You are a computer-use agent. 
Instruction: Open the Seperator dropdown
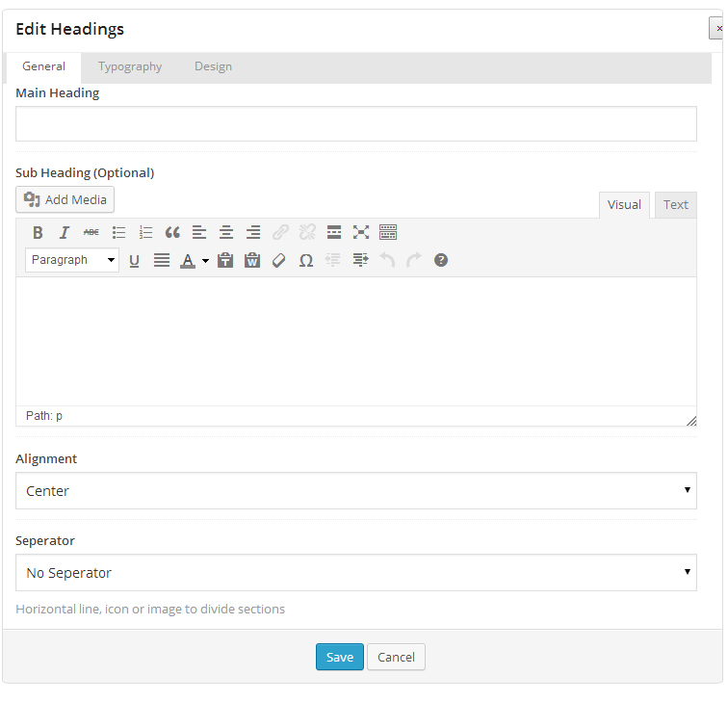pos(355,573)
